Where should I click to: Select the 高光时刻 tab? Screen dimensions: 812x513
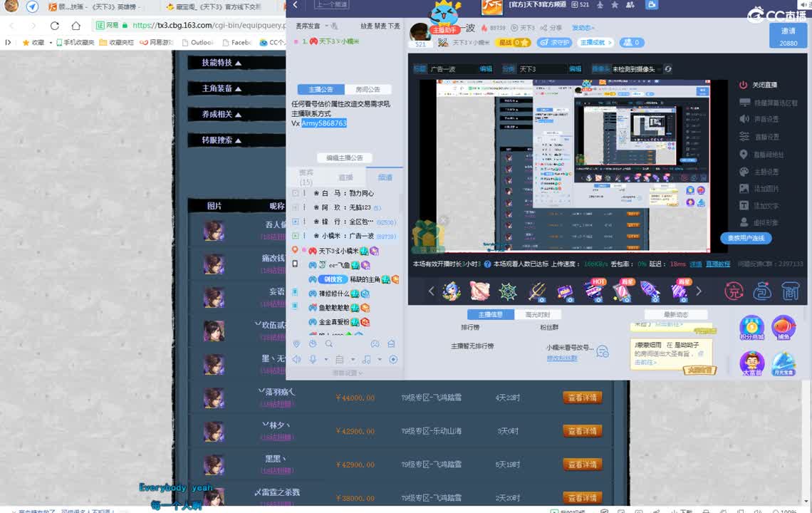[537, 314]
